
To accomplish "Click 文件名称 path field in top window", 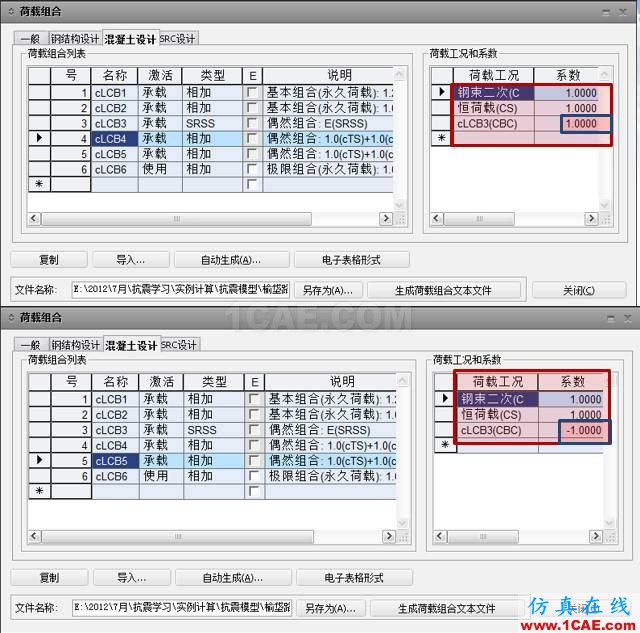I will click(x=181, y=290).
